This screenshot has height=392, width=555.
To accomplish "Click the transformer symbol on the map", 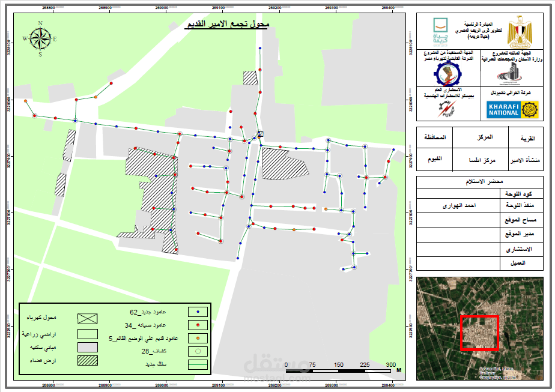I will click(261, 134).
